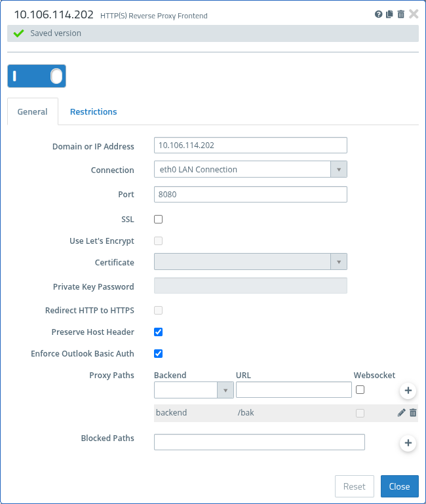Edit the /bak proxy path entry
This screenshot has height=504, width=426.
[x=402, y=413]
